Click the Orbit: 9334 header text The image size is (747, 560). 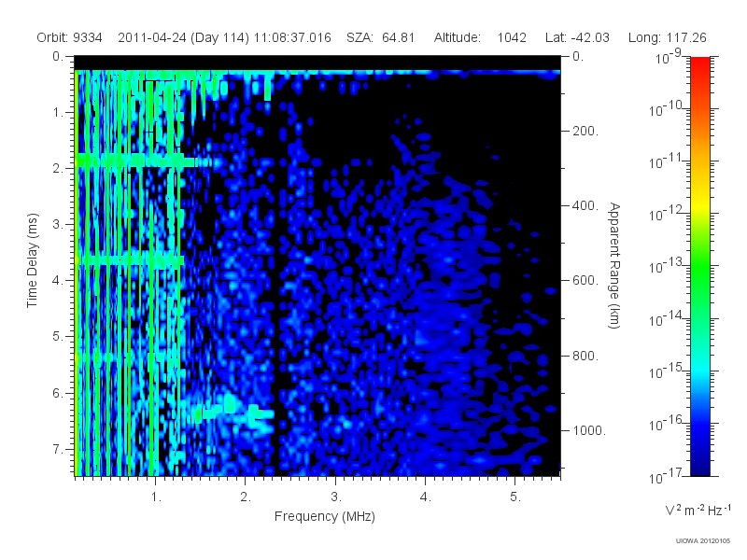(x=69, y=37)
